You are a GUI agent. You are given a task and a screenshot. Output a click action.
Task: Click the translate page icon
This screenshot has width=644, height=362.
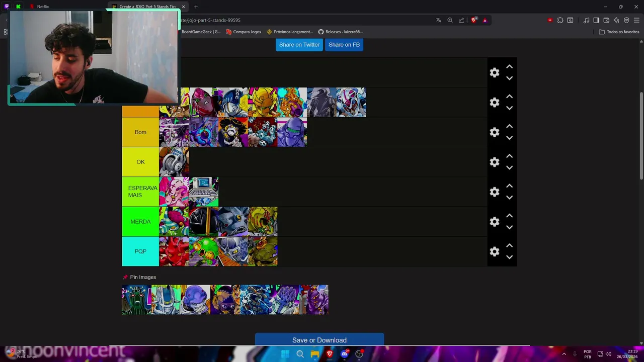439,20
